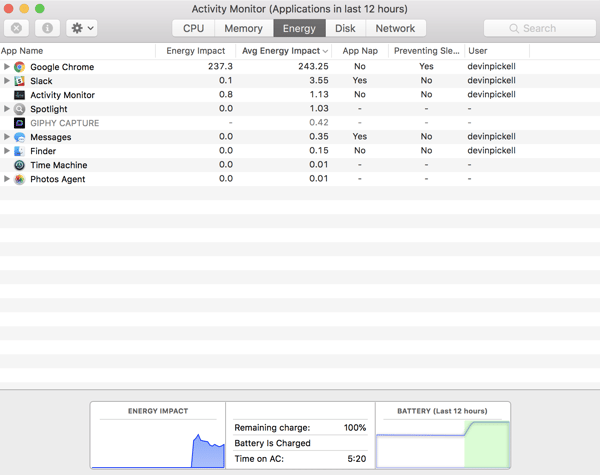The width and height of the screenshot is (600, 475).
Task: Select the Messages row name
Action: [x=51, y=137]
